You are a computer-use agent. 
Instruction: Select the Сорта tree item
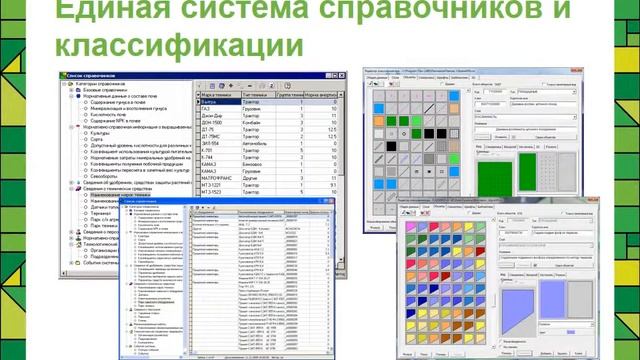[x=97, y=139]
